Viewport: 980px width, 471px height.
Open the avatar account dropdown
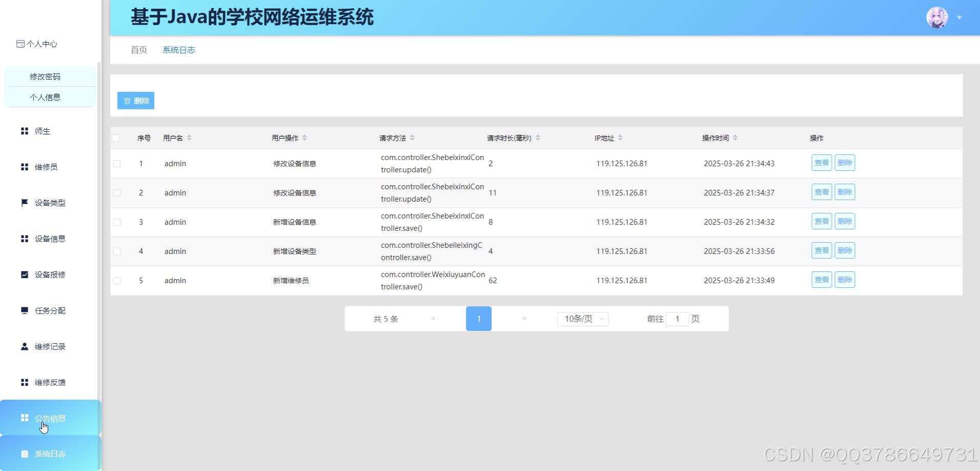(936, 16)
